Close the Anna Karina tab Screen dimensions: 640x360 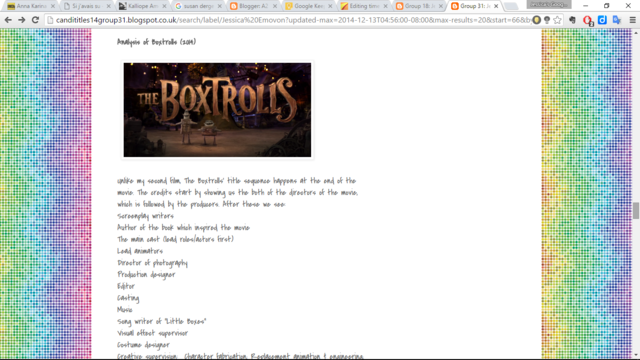coord(53,6)
